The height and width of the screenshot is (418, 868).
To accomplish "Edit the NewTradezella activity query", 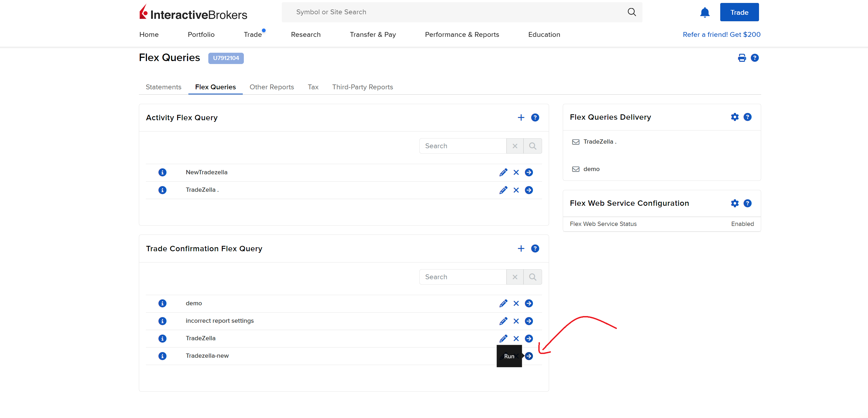I will click(x=503, y=172).
